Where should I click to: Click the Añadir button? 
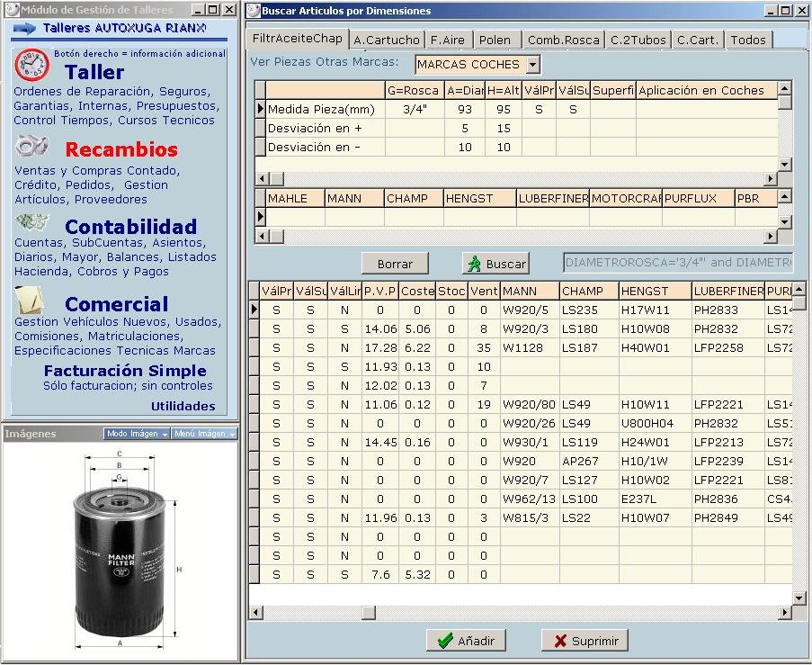tap(466, 642)
